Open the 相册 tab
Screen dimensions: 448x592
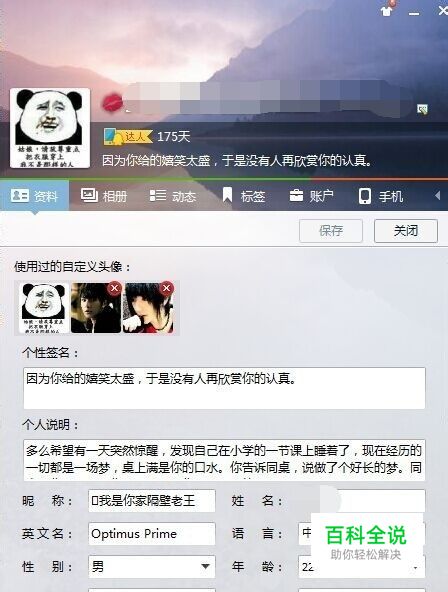point(104,196)
